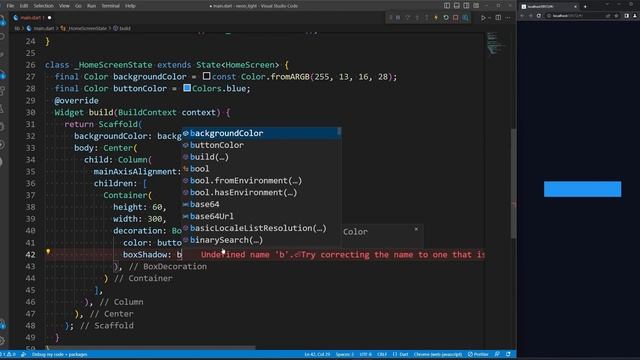
Task: Click feedback icon in status bar
Action: (497, 354)
